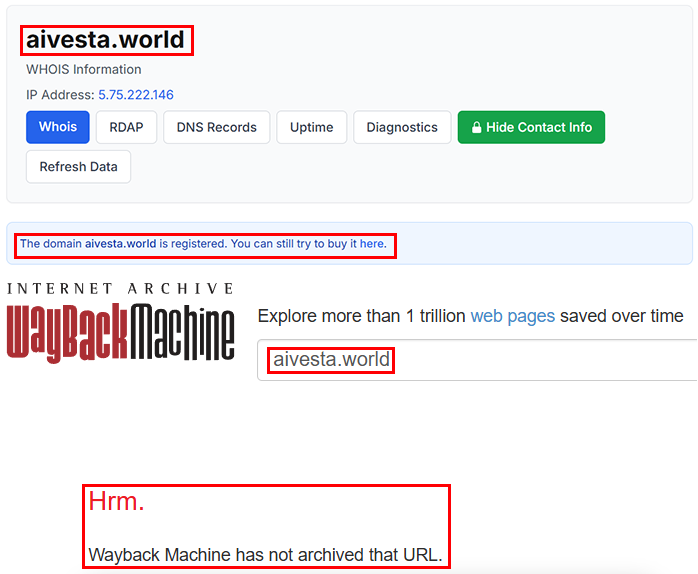
Task: Click the aivesta.world link in registered notice
Action: coord(121,244)
